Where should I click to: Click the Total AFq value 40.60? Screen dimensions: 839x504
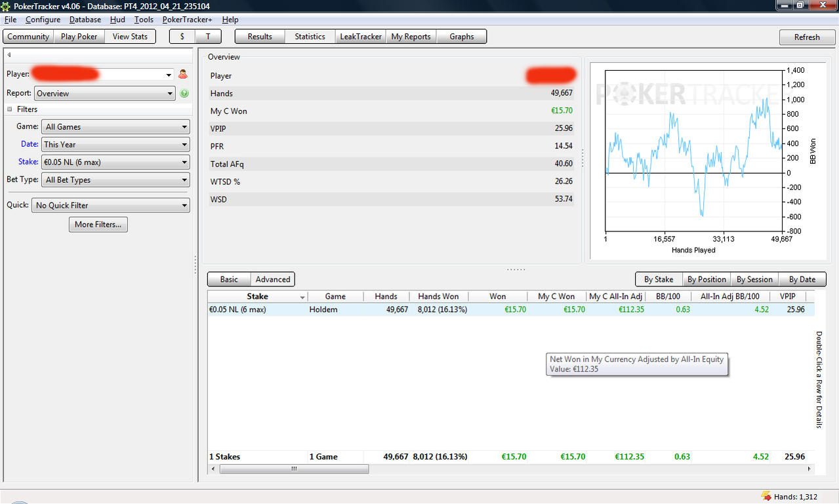563,164
